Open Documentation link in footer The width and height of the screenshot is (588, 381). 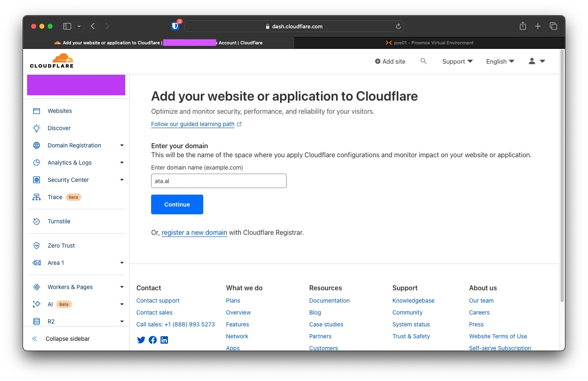[329, 301]
